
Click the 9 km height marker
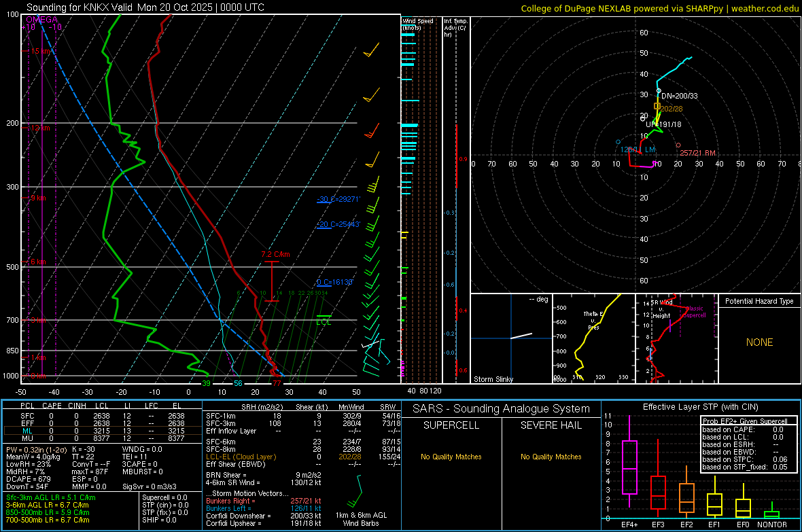pos(38,198)
